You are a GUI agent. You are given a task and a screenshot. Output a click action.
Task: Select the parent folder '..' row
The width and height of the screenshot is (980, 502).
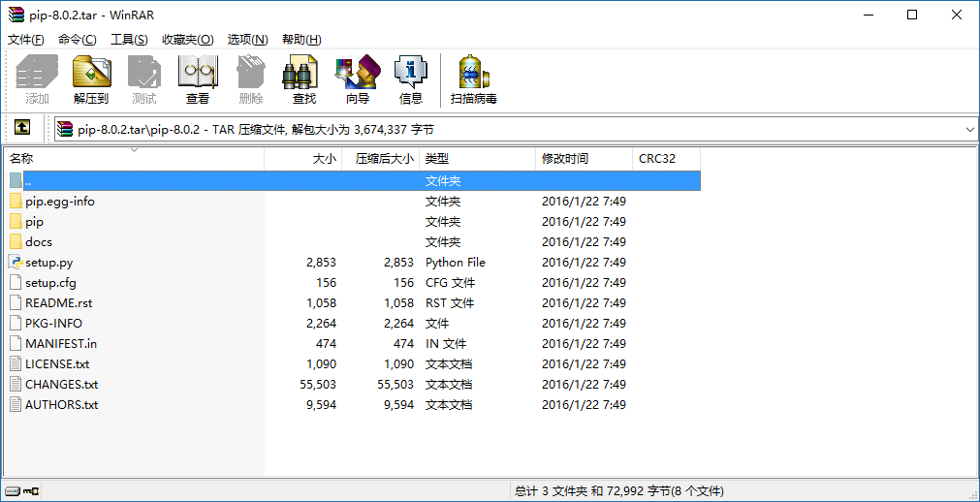pos(355,180)
